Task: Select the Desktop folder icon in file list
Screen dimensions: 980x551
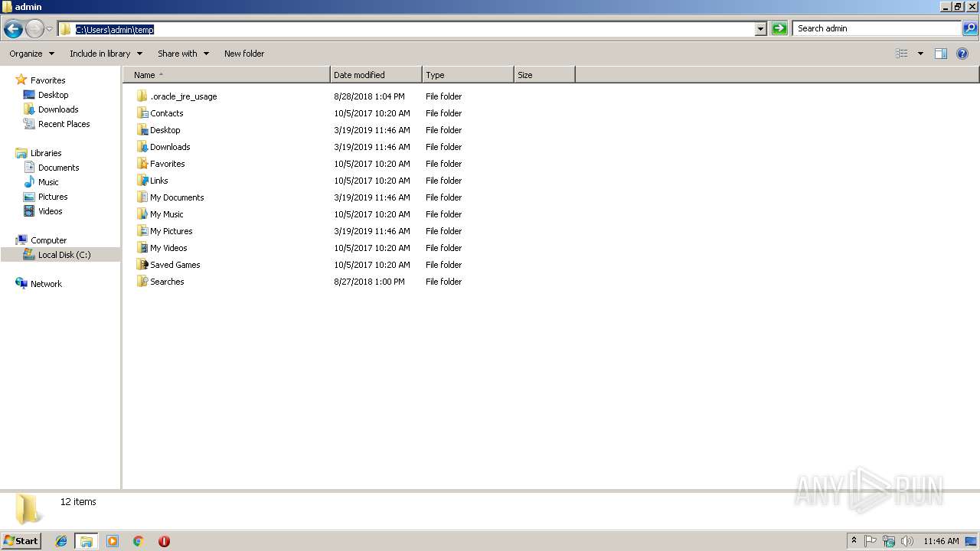Action: coord(142,130)
